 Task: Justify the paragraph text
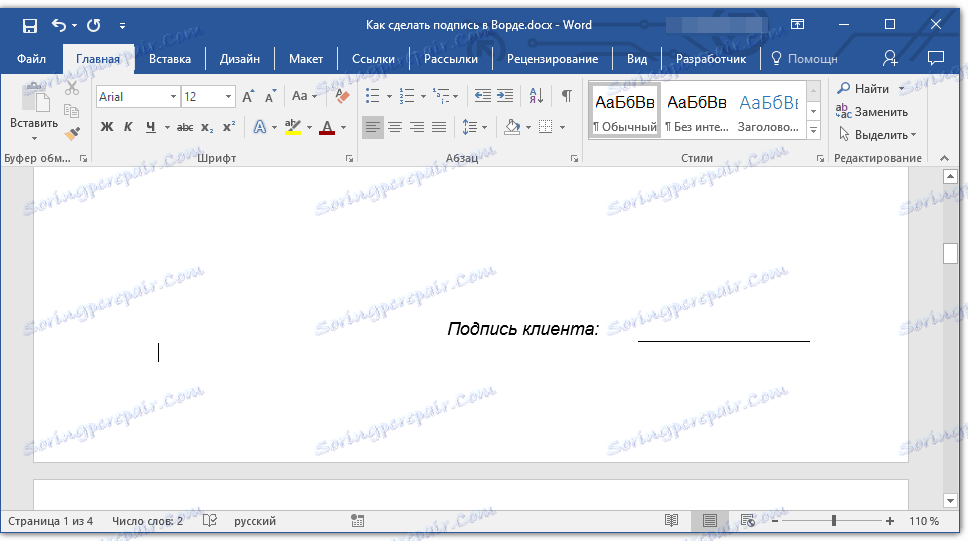pos(439,127)
